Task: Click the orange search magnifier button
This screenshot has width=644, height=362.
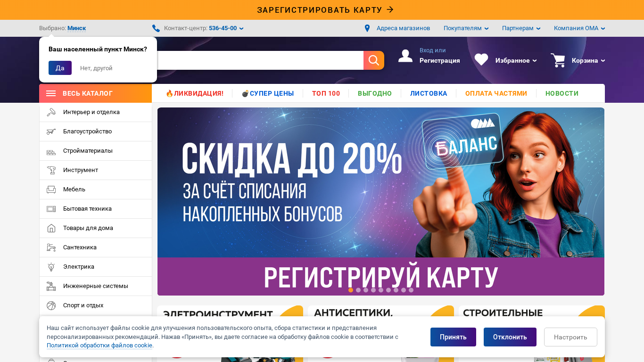Action: 374,60
